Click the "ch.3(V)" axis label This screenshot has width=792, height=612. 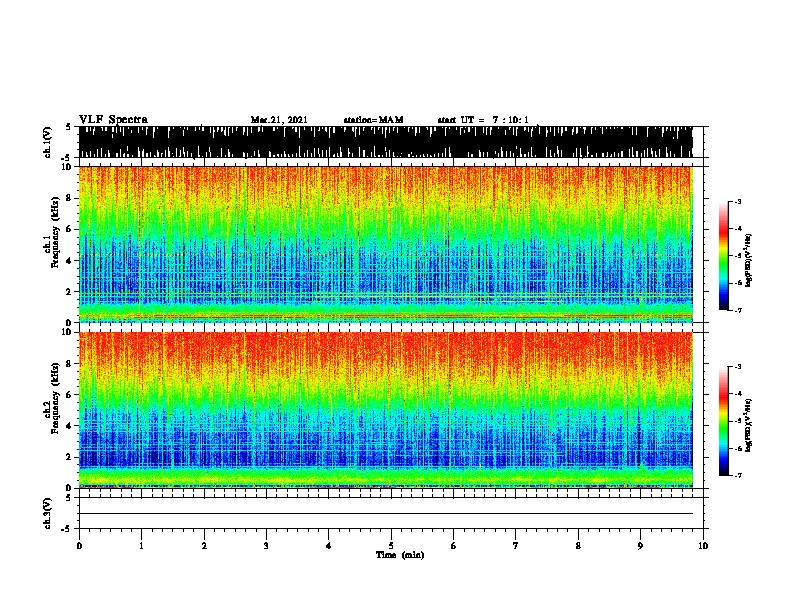pos(47,513)
